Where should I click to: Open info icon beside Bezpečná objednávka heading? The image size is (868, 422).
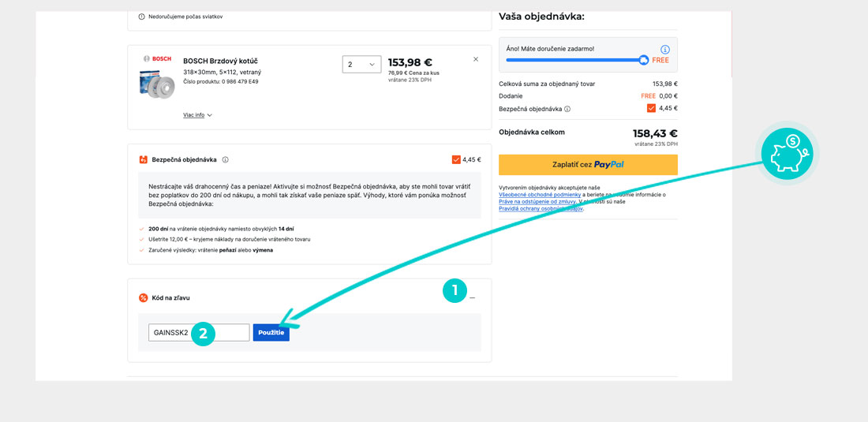click(226, 159)
